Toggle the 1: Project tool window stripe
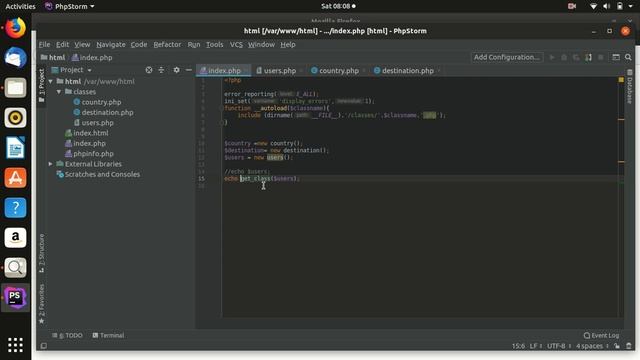640x360 pixels. [x=42, y=85]
